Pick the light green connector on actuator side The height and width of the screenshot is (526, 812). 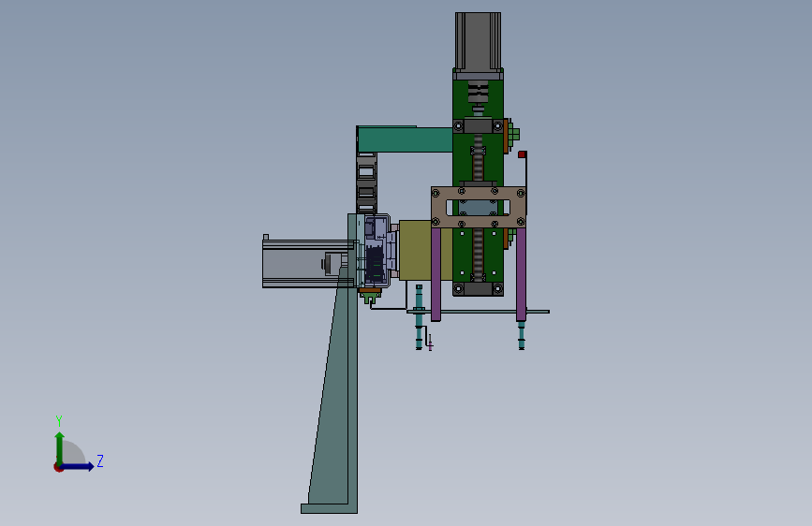coord(513,135)
